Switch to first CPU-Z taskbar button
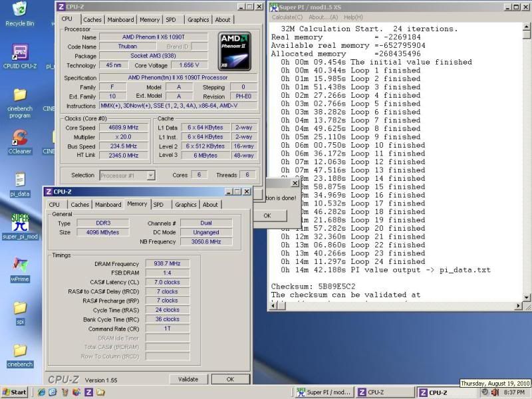 pyautogui.click(x=385, y=392)
